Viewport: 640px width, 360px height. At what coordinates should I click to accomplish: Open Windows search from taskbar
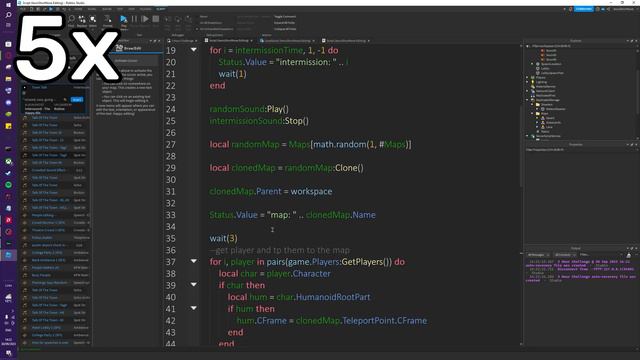8,15
